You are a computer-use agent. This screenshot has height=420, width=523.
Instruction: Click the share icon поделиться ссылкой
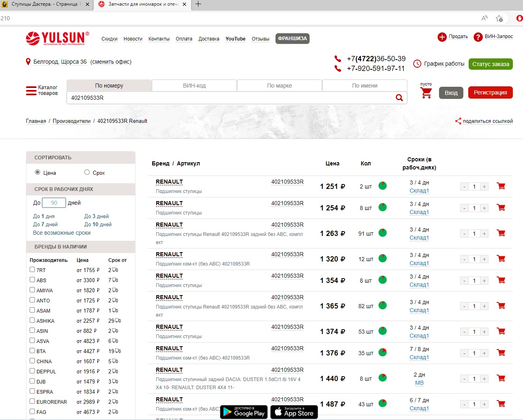click(458, 121)
